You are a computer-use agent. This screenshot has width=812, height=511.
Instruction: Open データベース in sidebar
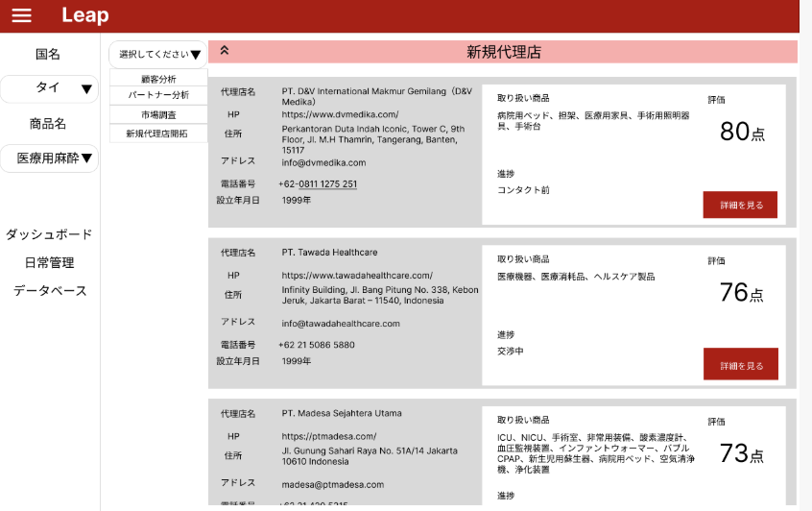click(49, 291)
